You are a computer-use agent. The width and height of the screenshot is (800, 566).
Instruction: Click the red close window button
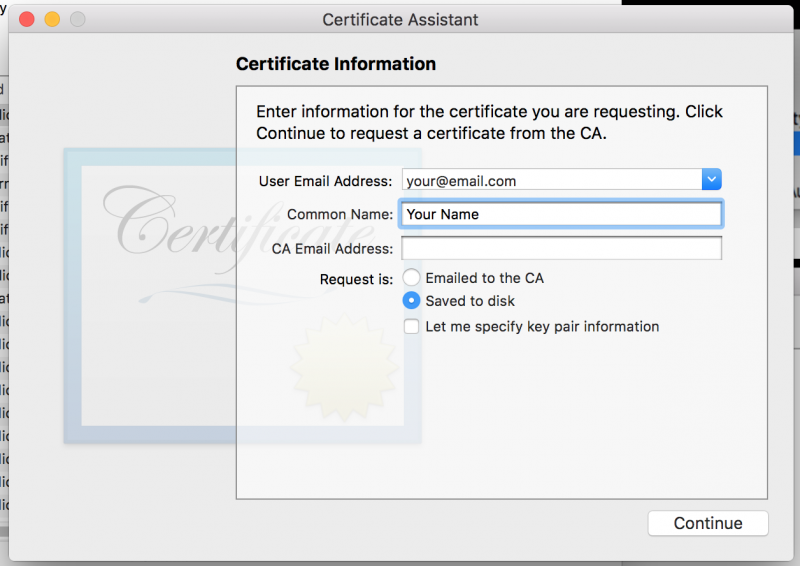27,20
